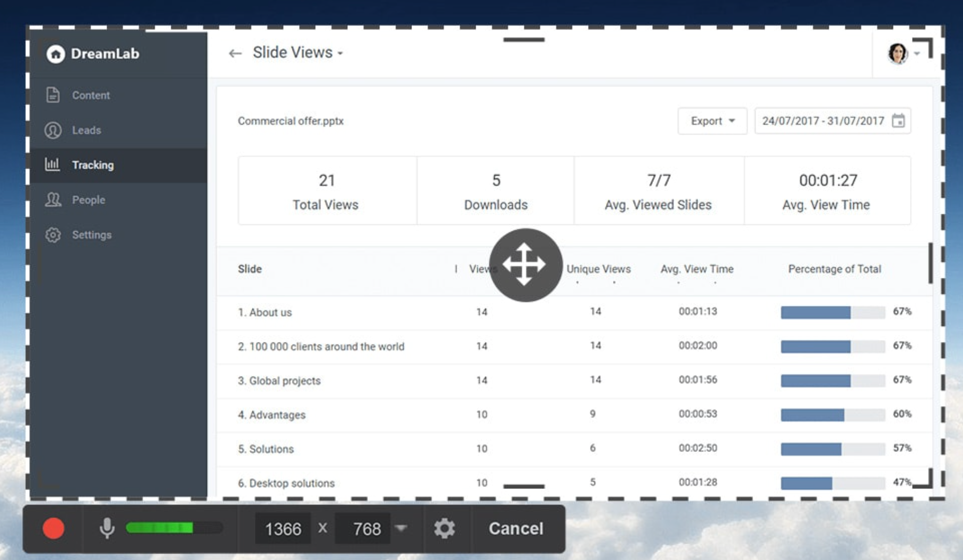Start recording with the red record button
Image resolution: width=963 pixels, height=560 pixels.
click(x=53, y=528)
